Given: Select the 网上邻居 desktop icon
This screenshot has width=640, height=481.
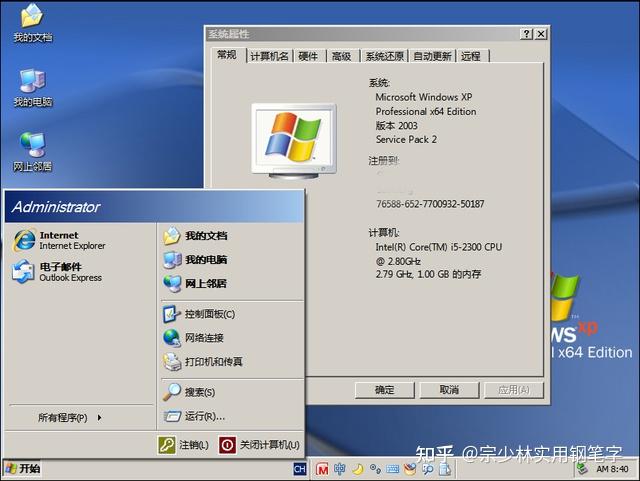Looking at the screenshot, I should pyautogui.click(x=33, y=152).
